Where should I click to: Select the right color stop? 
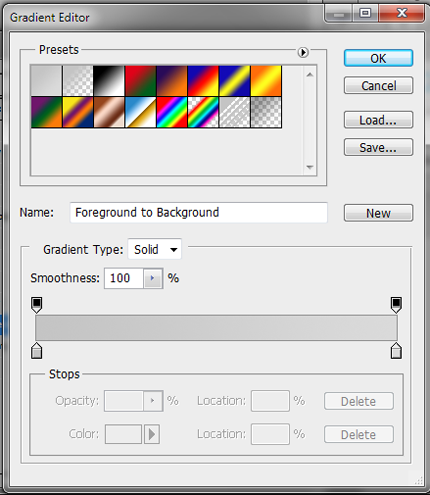pyautogui.click(x=396, y=351)
